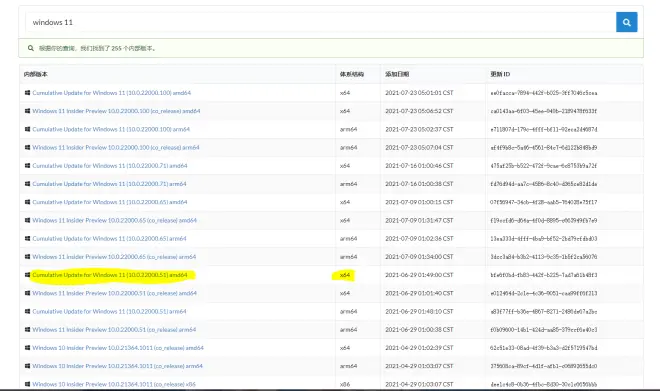Open Cumulative Update for Windows 11 (10.0.22000.100) arm64

point(111,129)
